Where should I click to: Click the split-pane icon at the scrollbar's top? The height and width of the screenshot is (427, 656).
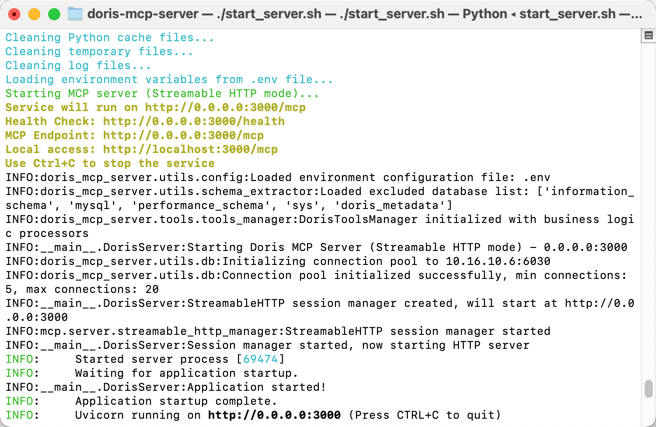click(x=648, y=36)
